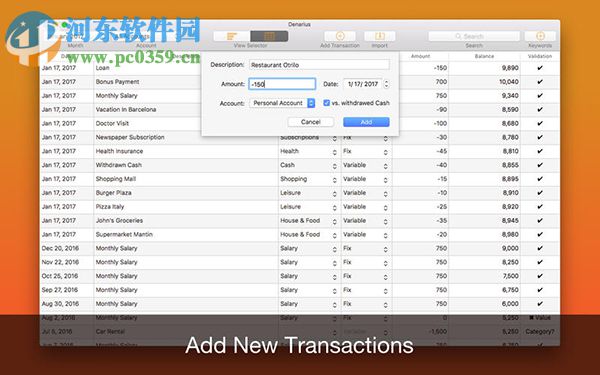The height and width of the screenshot is (375, 600).
Task: Toggle validation checkmark for Vacation in Barcelona row
Action: coord(540,109)
